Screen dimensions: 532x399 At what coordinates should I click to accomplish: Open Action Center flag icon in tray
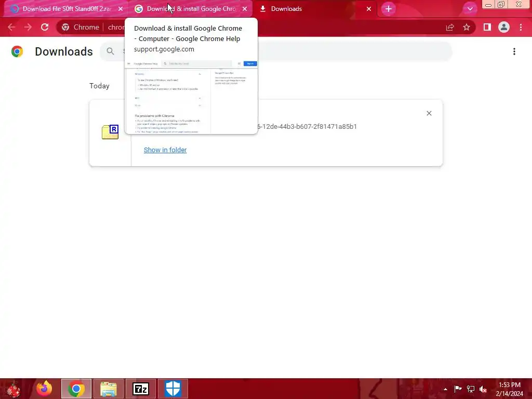tap(458, 389)
